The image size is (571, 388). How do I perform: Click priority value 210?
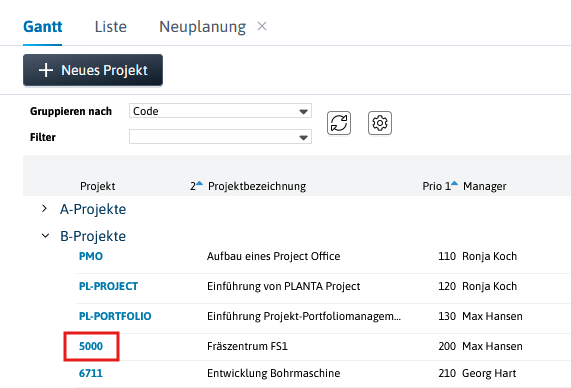(x=447, y=373)
